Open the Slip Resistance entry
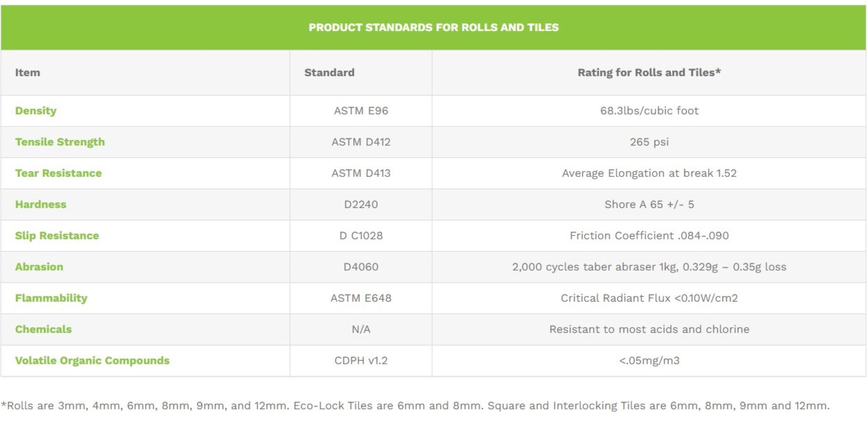Viewport: 868px width, 424px height. pyautogui.click(x=57, y=236)
